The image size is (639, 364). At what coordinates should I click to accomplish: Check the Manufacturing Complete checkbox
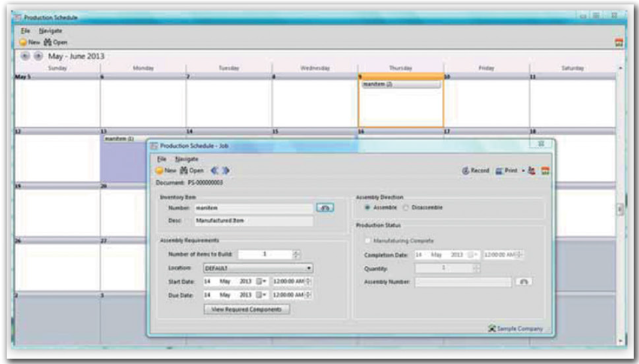tap(367, 241)
